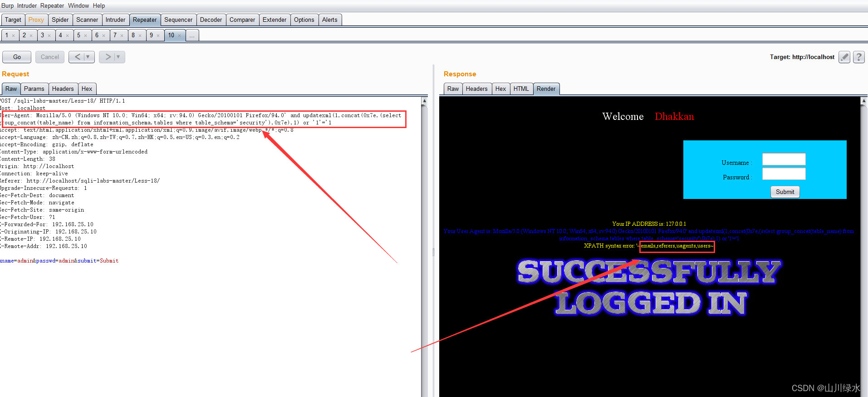The image size is (868, 397).
Task: Open the help question mark icon
Action: coord(858,57)
